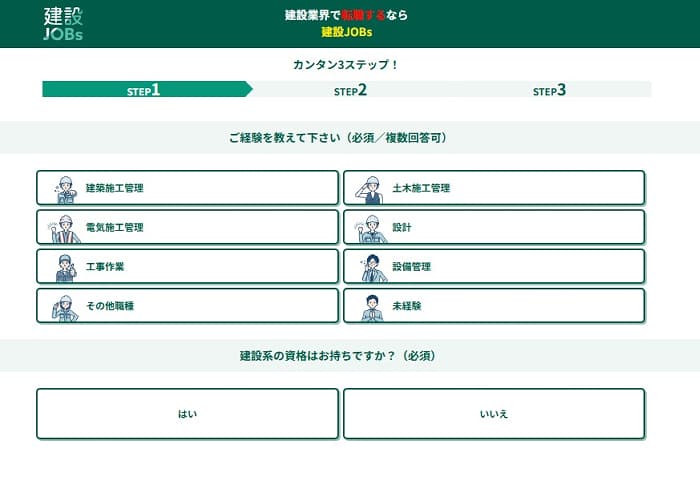Image resolution: width=700 pixels, height=481 pixels.
Task: Click the yellow 建設JOBs header text
Action: 347,32
